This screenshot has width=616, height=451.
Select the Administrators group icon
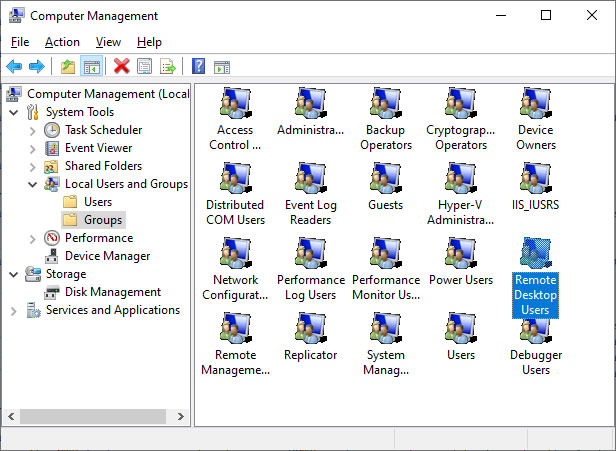point(310,103)
